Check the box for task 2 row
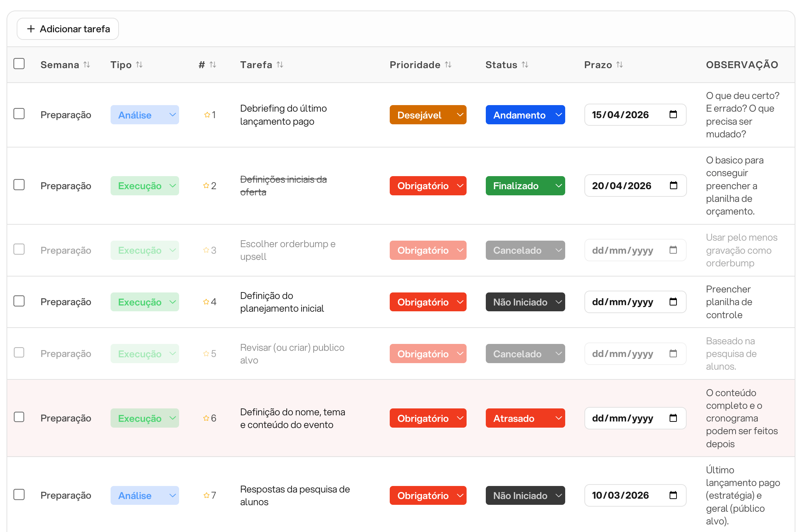 (x=19, y=185)
